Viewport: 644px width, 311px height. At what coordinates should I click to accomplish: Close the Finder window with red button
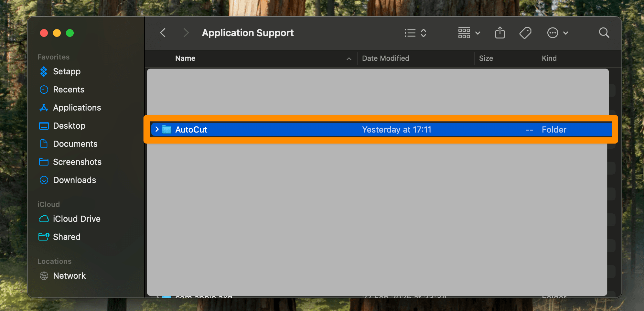[x=44, y=33]
